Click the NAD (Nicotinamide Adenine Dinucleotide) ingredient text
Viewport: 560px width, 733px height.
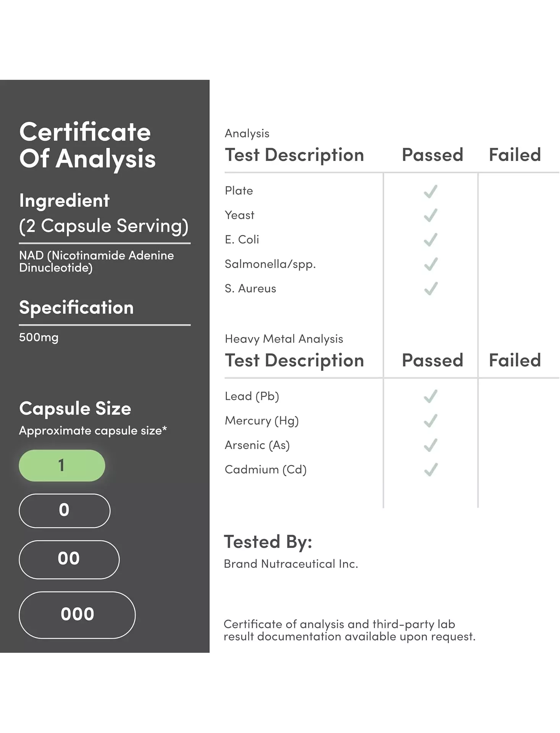click(97, 261)
